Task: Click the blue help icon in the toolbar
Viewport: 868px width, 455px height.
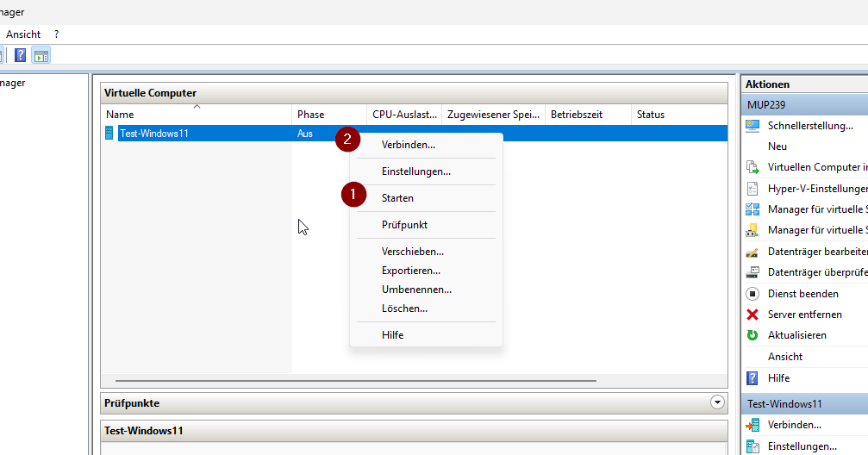Action: tap(20, 55)
